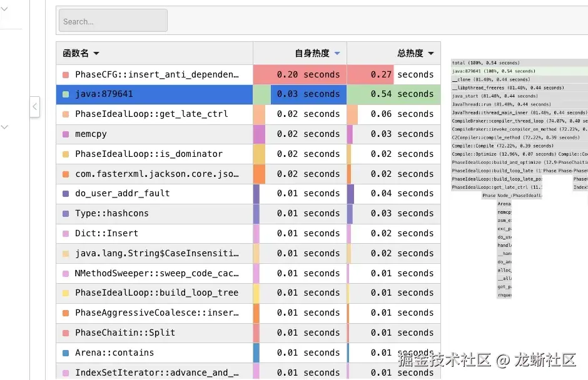Click Compile::Optimize flame graph frame
The image size is (588, 380).
504,154
